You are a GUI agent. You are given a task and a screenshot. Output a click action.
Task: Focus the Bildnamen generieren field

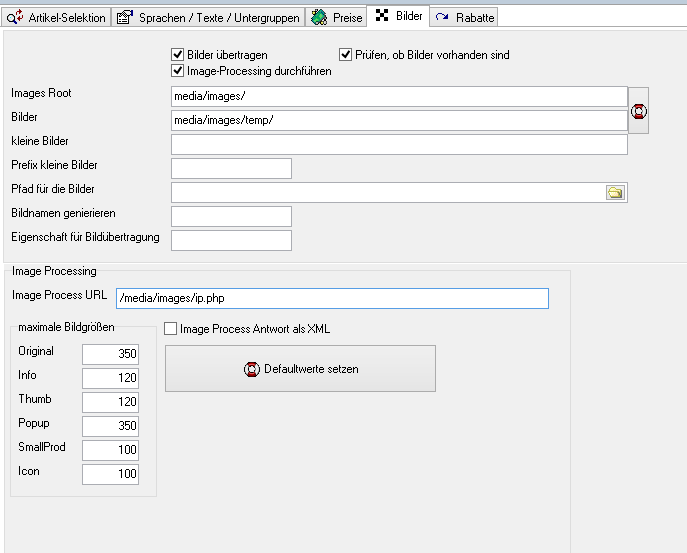click(x=231, y=216)
